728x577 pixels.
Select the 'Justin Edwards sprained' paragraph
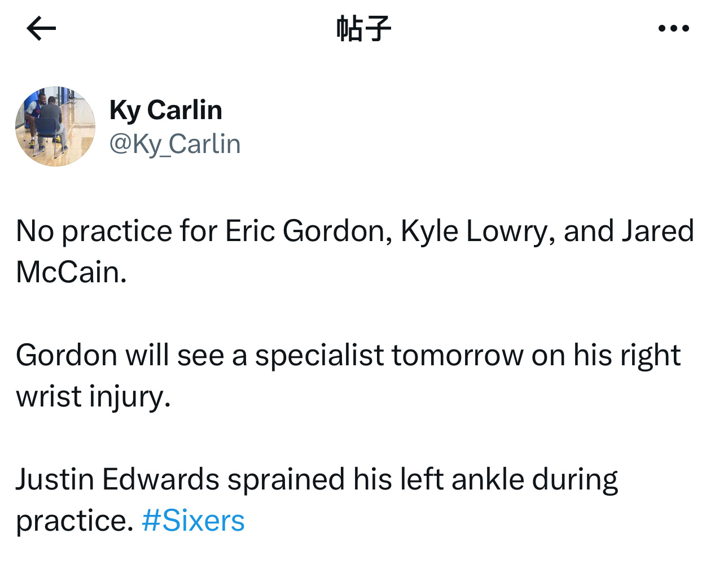point(317,500)
